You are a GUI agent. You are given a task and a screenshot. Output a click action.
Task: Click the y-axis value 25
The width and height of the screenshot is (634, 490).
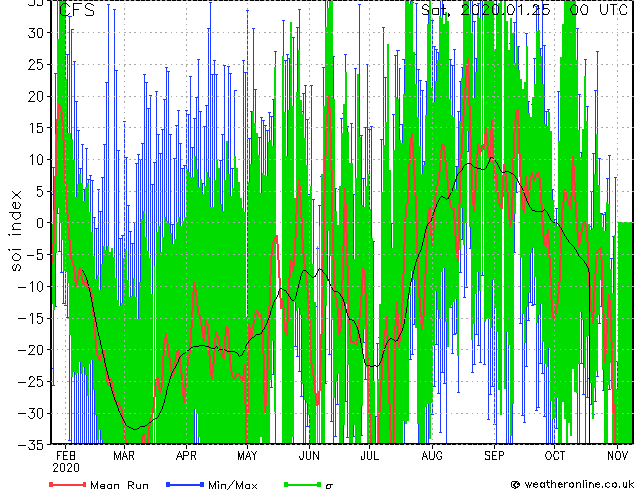pos(35,65)
